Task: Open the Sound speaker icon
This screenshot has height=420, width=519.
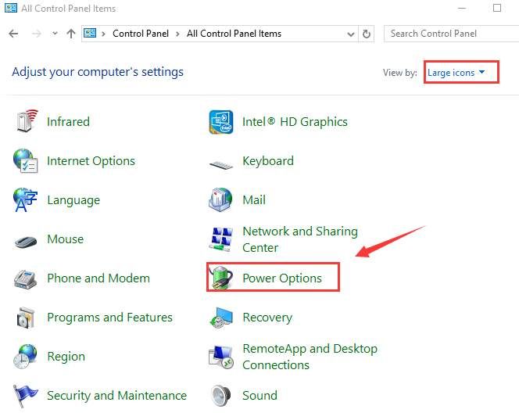Action: (221, 396)
